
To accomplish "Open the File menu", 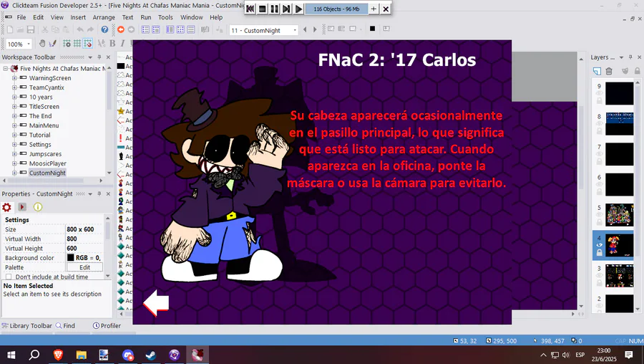I will pos(21,17).
